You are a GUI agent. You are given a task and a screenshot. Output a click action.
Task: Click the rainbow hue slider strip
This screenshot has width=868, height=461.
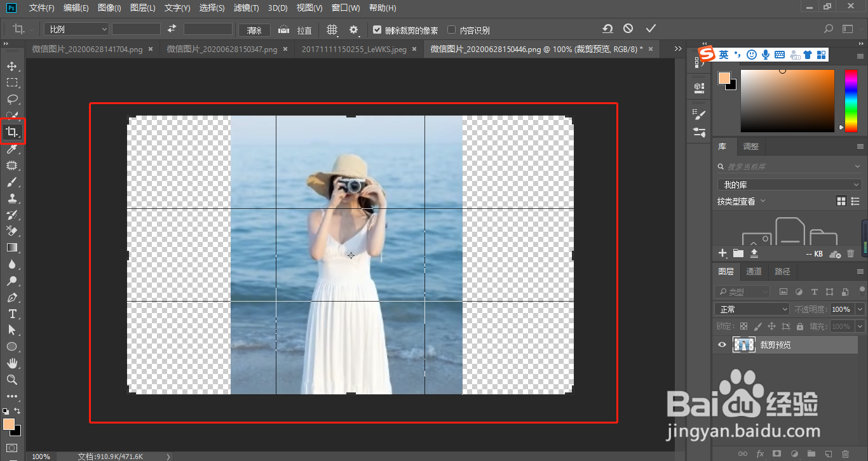pos(850,100)
